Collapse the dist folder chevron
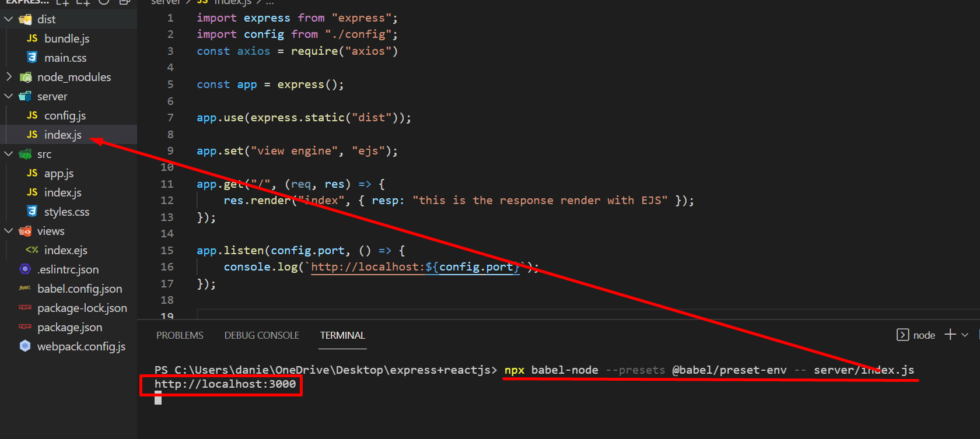The image size is (980, 439). 9,19
